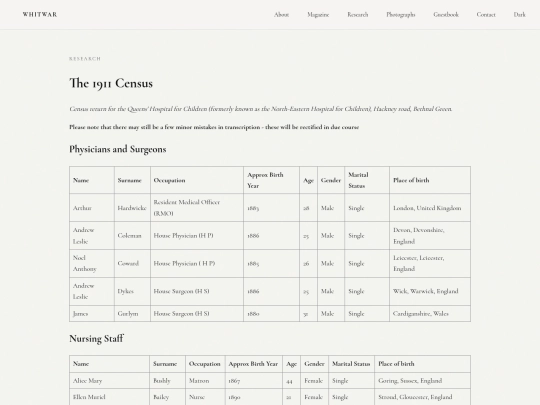Select the 'Dykes' surname cell

(x=132, y=291)
